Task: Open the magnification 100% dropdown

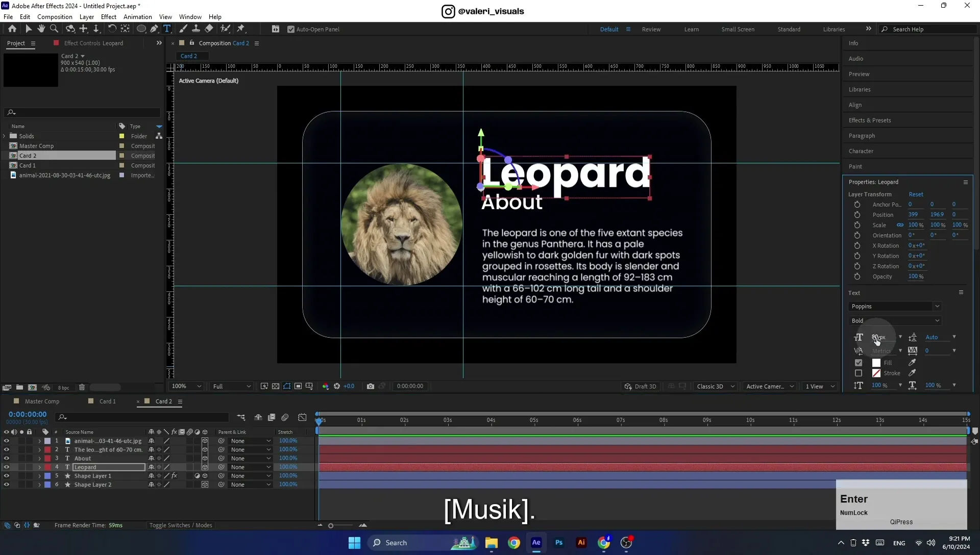Action: pyautogui.click(x=186, y=387)
